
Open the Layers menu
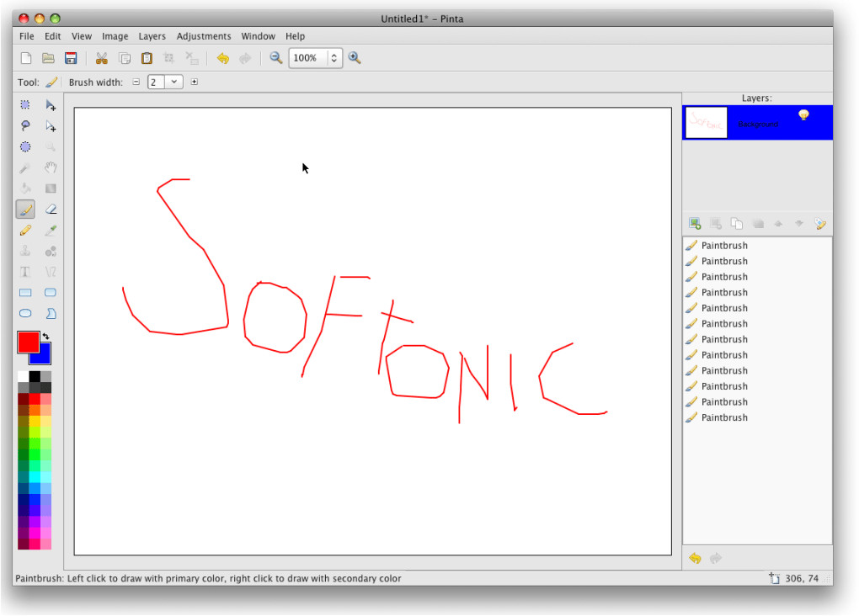pos(152,36)
